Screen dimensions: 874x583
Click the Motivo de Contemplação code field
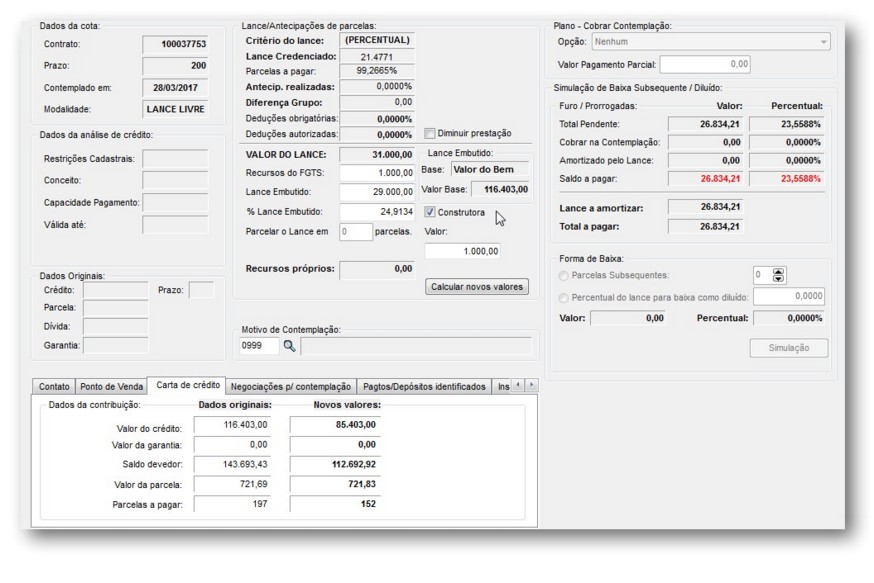pos(259,346)
